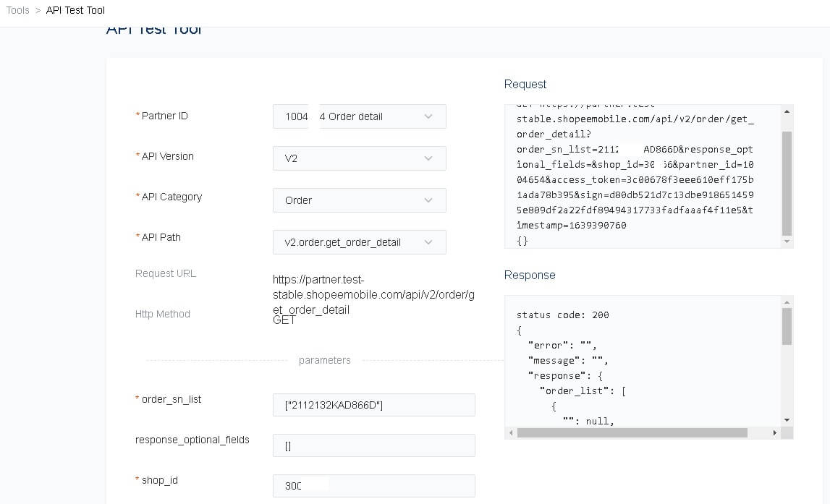Click the API Category dropdown arrow icon

tap(427, 200)
